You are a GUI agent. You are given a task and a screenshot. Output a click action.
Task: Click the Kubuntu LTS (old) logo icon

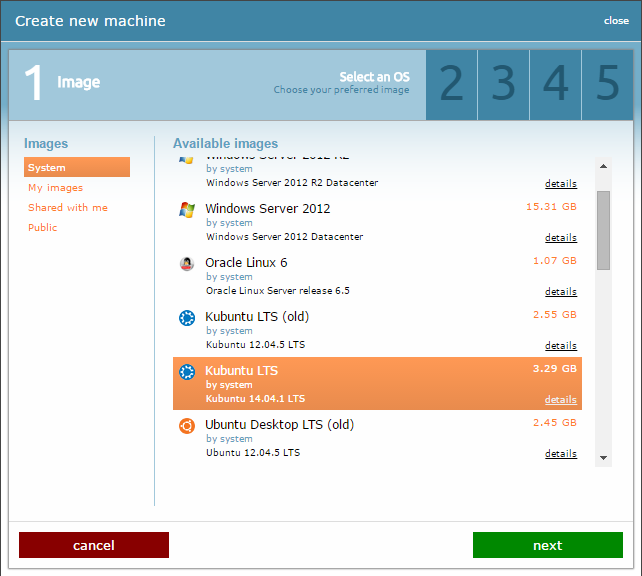tap(187, 318)
